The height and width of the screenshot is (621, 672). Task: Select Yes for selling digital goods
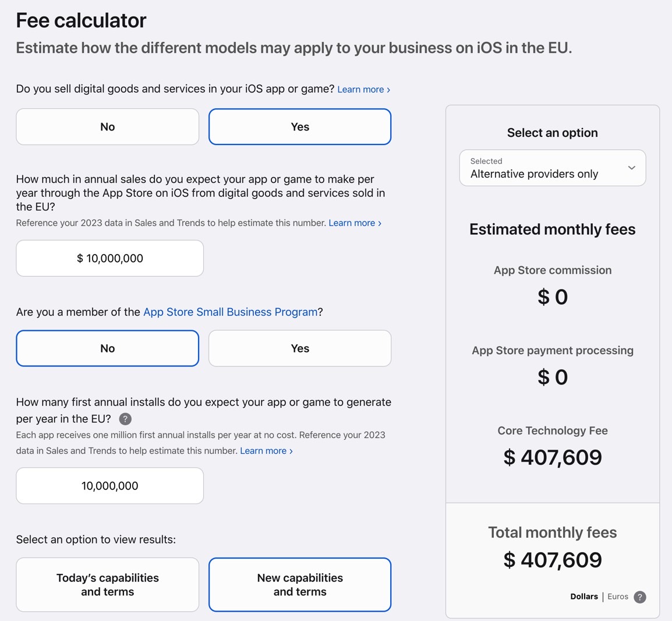300,127
